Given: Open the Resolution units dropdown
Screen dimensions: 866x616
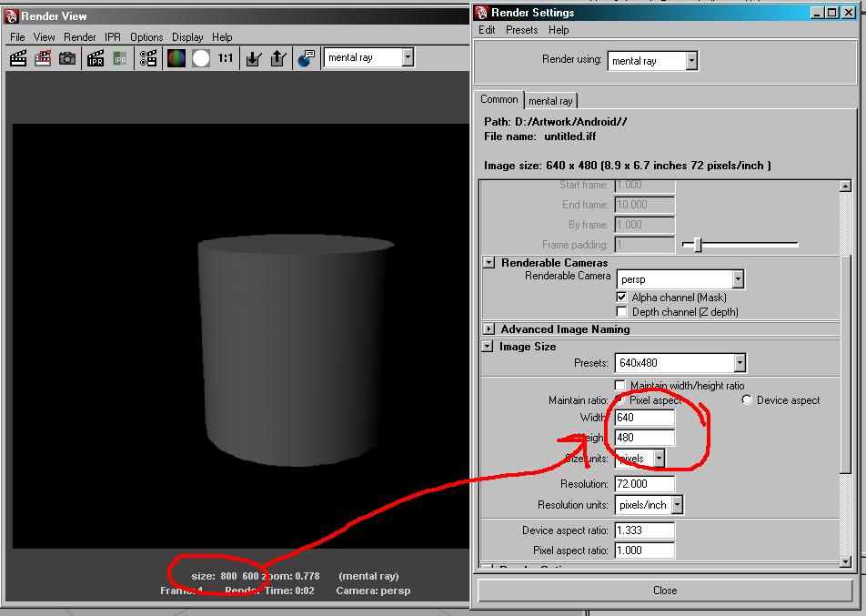Looking at the screenshot, I should click(x=649, y=505).
